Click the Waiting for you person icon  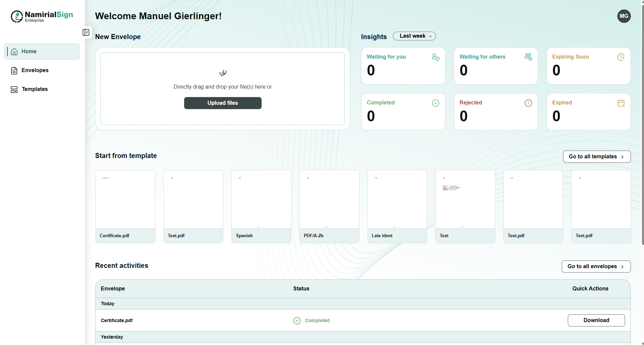click(435, 57)
